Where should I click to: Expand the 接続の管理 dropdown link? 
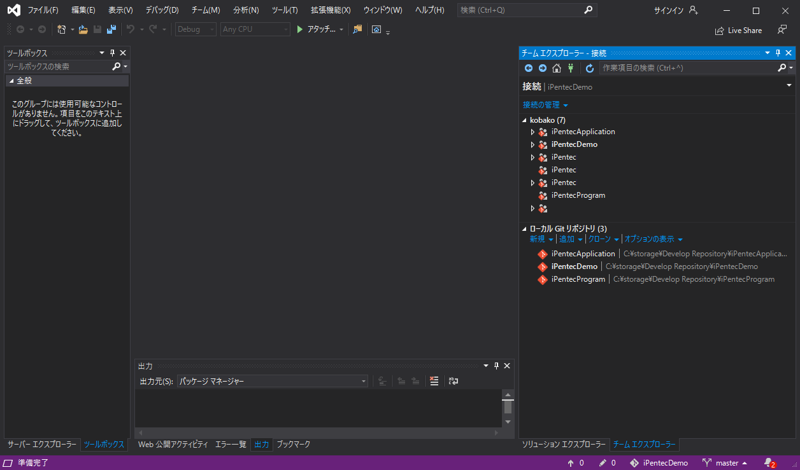(x=545, y=105)
